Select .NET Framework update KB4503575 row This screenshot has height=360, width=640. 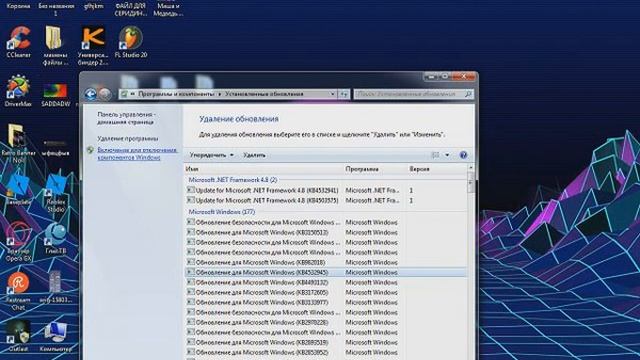[326, 201]
